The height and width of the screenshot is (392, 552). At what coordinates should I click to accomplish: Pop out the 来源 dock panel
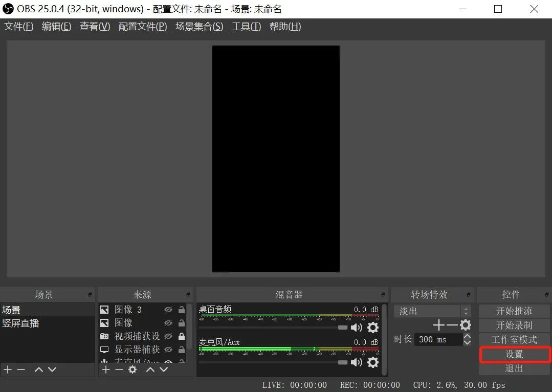188,294
